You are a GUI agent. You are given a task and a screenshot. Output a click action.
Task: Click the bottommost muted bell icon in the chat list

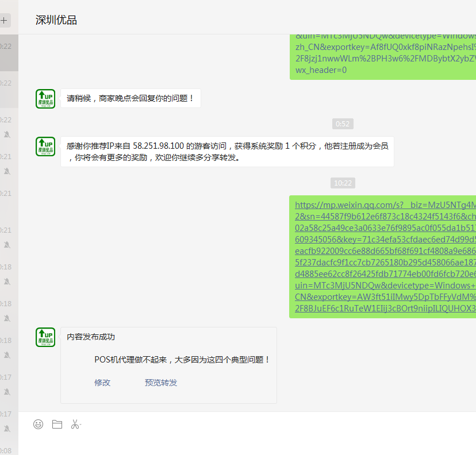click(7, 428)
